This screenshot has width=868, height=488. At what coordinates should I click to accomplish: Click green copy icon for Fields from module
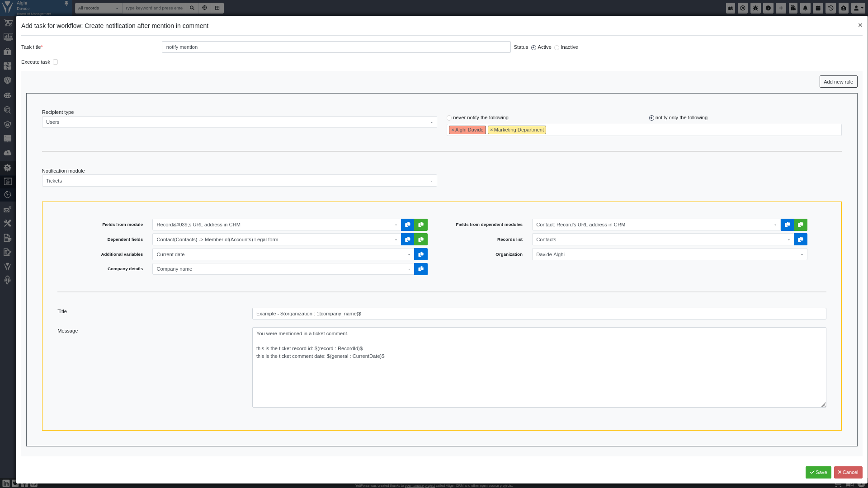pyautogui.click(x=421, y=225)
